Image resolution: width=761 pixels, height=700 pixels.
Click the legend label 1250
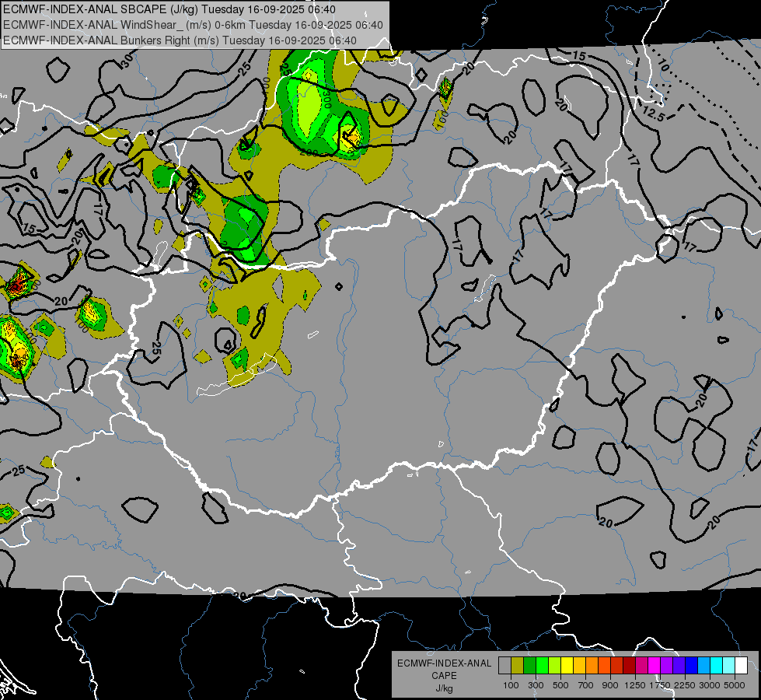(635, 685)
